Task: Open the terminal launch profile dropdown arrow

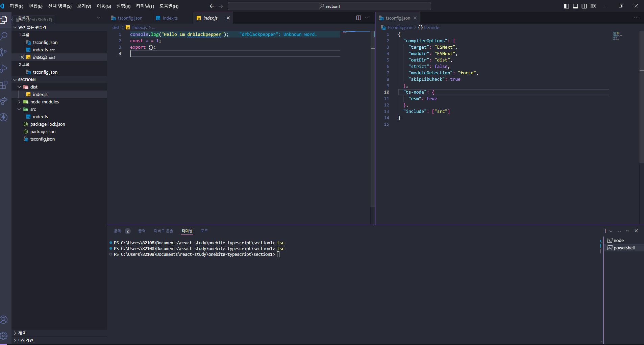Action: (611, 231)
